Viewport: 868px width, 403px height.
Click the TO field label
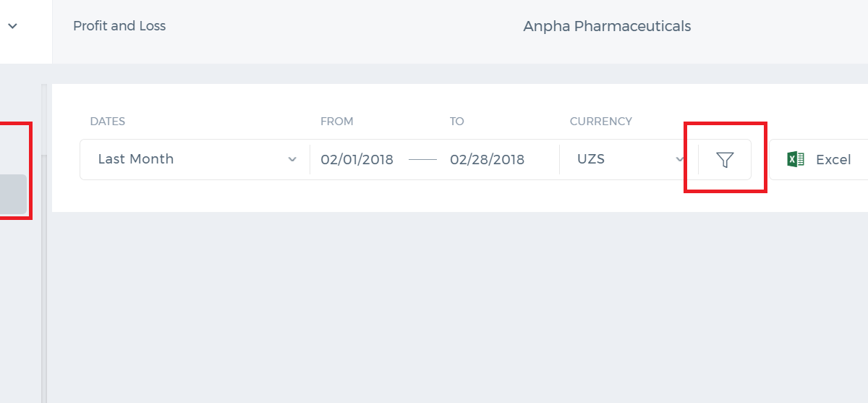pyautogui.click(x=457, y=122)
